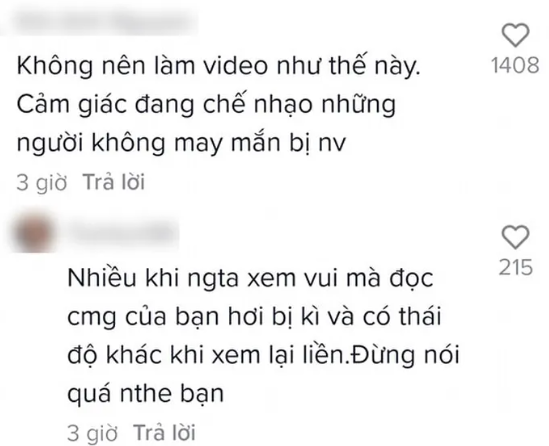Click the '3 giờ' timestamp under the second comment
Viewport: 549px width, 446px height.
92,433
